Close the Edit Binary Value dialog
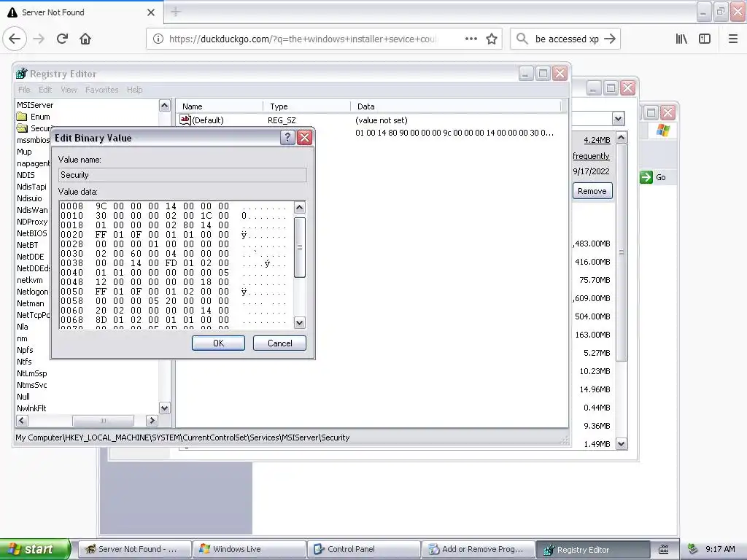The height and width of the screenshot is (560, 747). coord(304,138)
